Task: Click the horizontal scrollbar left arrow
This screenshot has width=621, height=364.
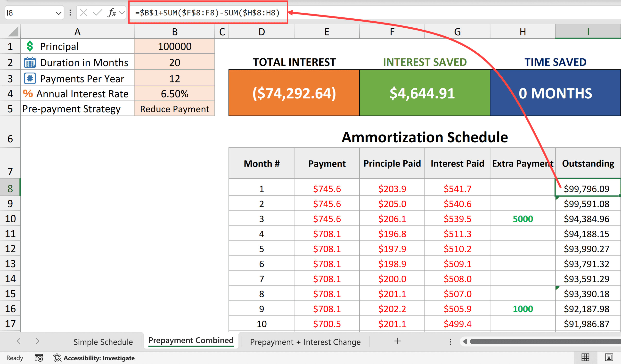Action: pyautogui.click(x=465, y=342)
